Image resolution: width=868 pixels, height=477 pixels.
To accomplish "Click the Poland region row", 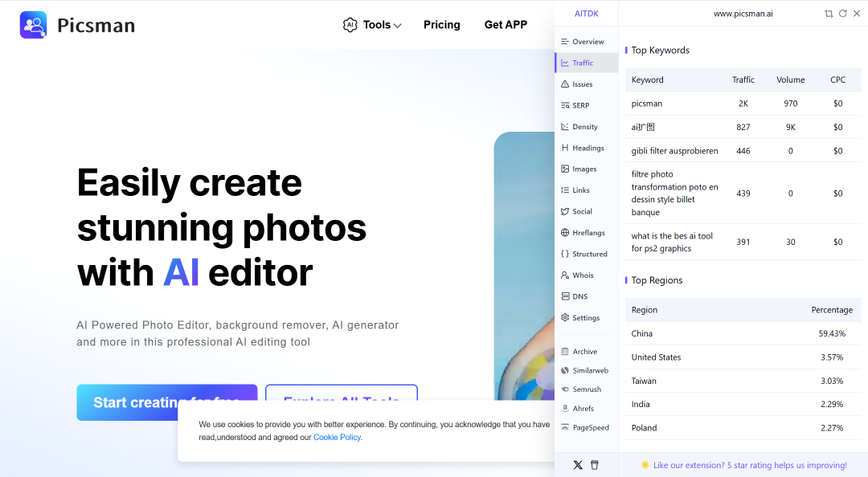I will [743, 428].
